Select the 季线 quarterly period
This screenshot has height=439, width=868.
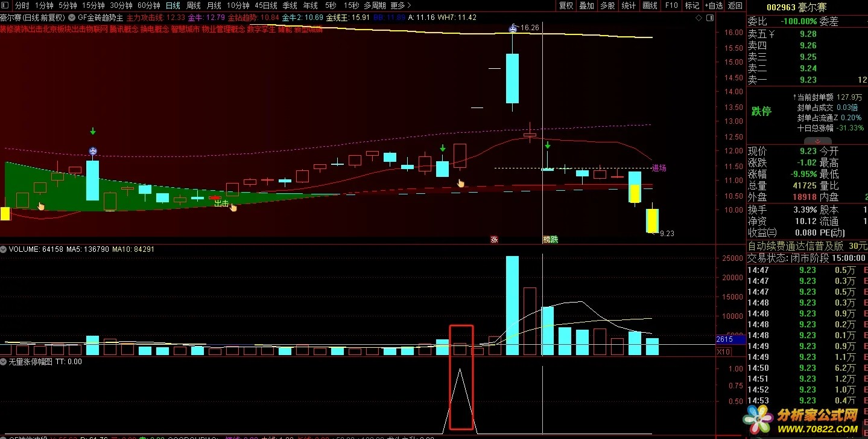tap(290, 5)
